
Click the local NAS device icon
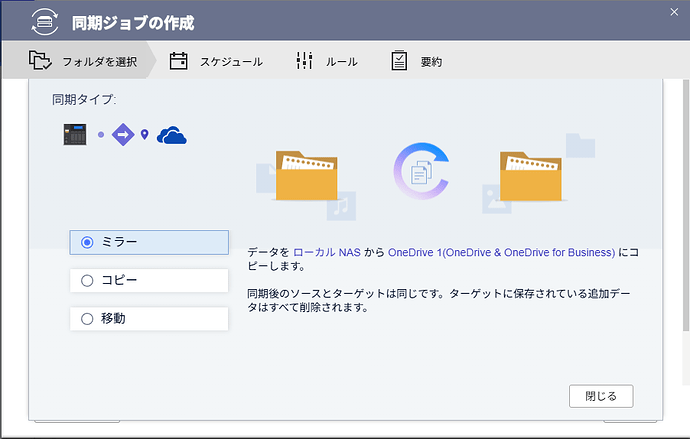pyautogui.click(x=76, y=134)
